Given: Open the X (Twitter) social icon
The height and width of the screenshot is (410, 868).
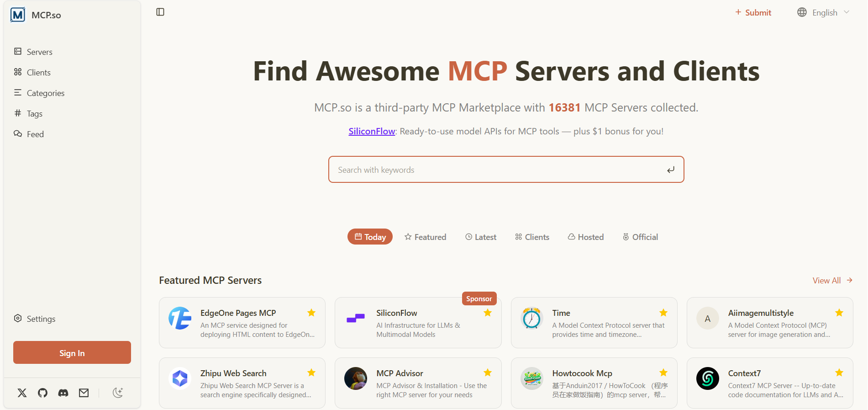Looking at the screenshot, I should 22,393.
